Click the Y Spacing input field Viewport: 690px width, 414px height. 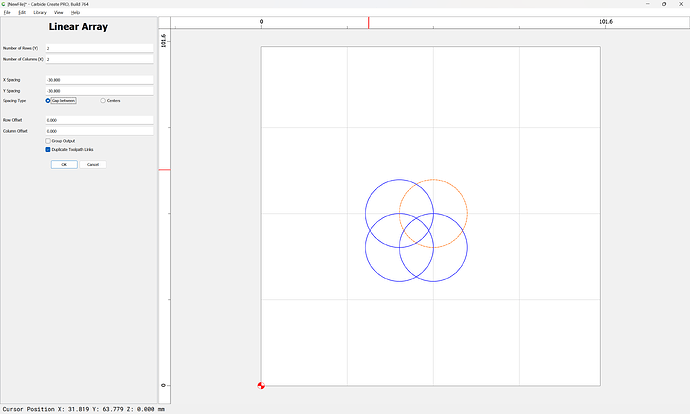point(99,91)
